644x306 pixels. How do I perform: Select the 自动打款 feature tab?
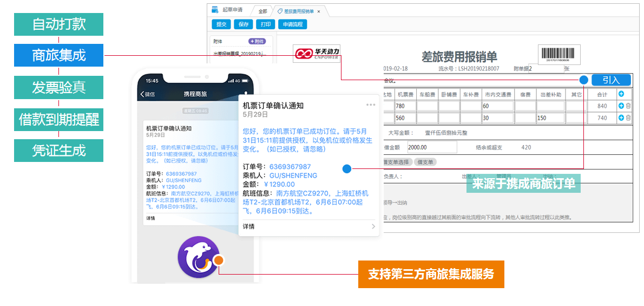[x=59, y=24]
